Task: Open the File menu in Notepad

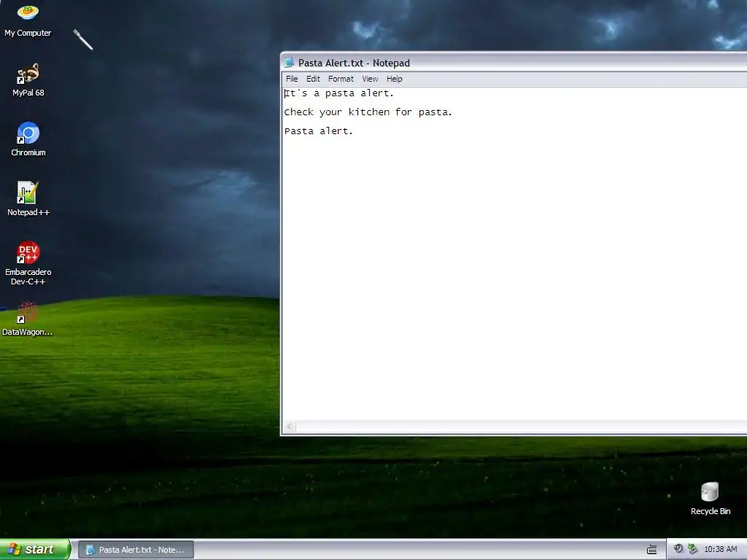Action: 292,79
